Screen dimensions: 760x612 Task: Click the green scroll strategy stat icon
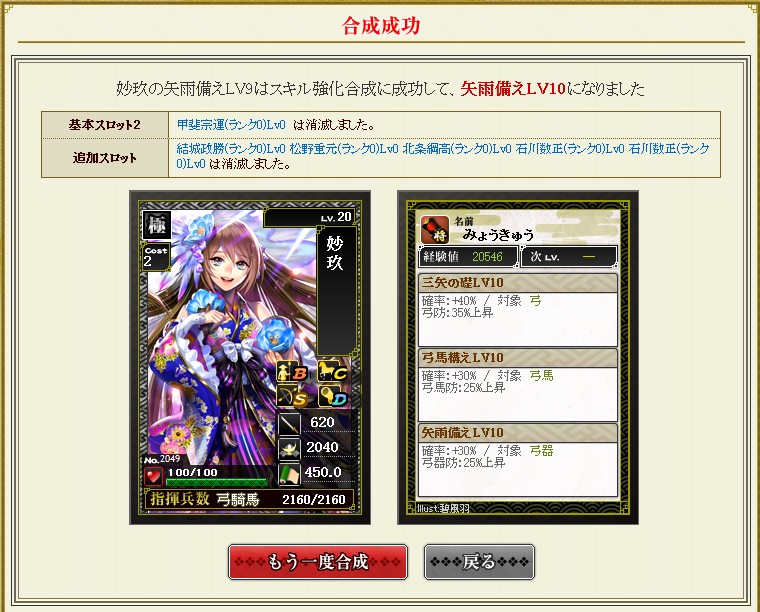click(289, 474)
